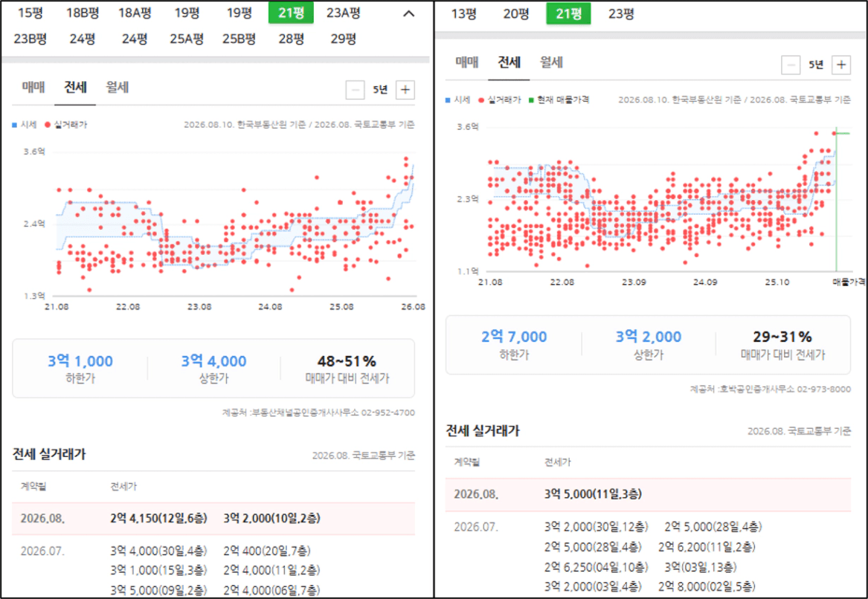Select the 3억 1,000(15일,3층) transaction
This screenshot has height=599, width=868.
159,570
